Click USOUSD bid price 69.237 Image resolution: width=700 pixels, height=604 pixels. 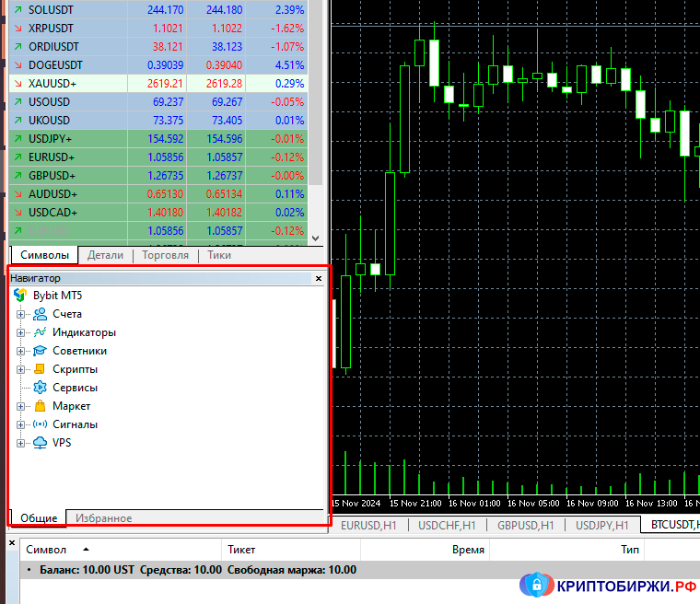[168, 102]
